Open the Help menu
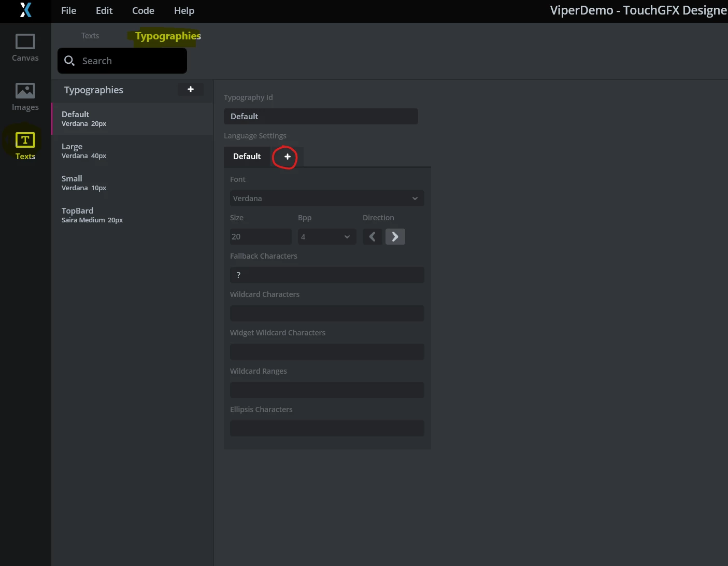 pyautogui.click(x=184, y=10)
